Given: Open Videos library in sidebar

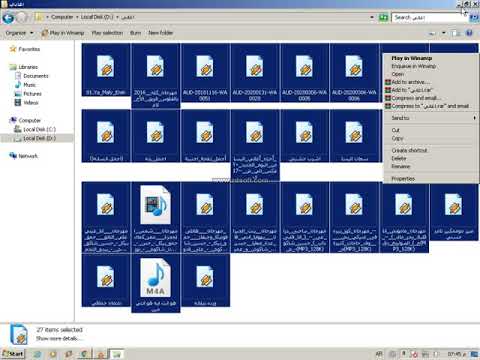Looking at the screenshot, I should (31, 103).
